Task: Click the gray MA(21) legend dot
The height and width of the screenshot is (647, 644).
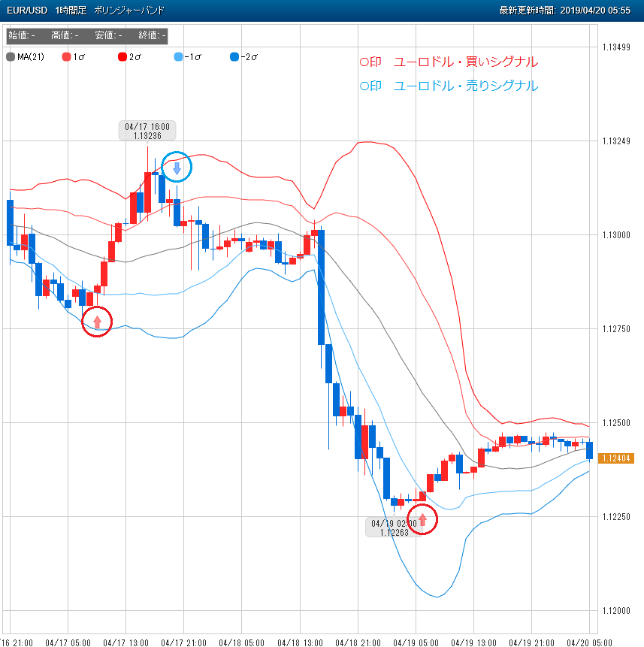Action: [11, 57]
